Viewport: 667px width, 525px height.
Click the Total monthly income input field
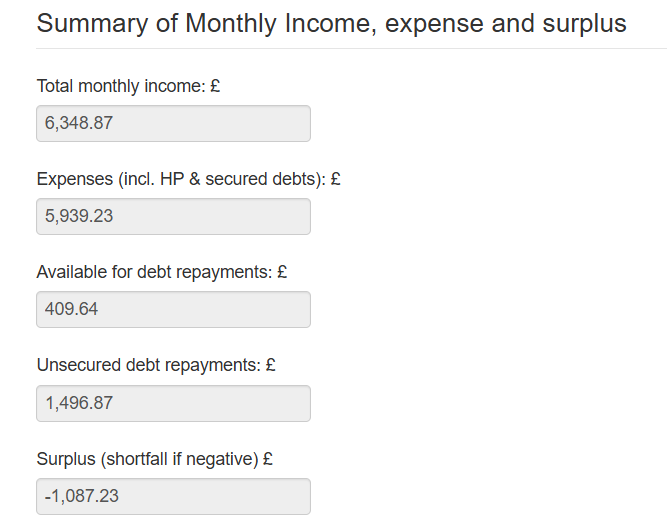(173, 123)
